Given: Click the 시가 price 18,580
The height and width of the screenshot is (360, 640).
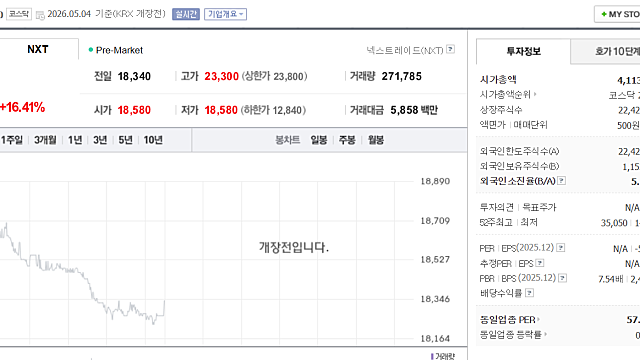Looking at the screenshot, I should click(134, 110).
